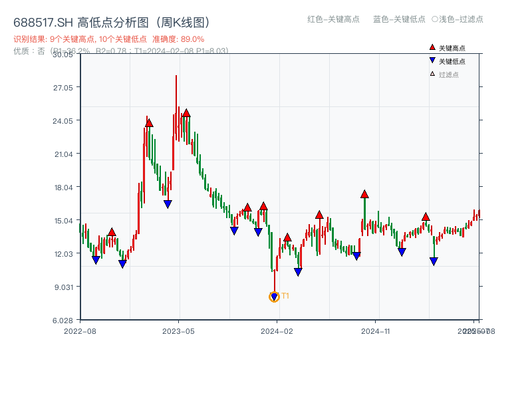Click the orange T1 label text
This screenshot has height=399, width=532.
(285, 296)
